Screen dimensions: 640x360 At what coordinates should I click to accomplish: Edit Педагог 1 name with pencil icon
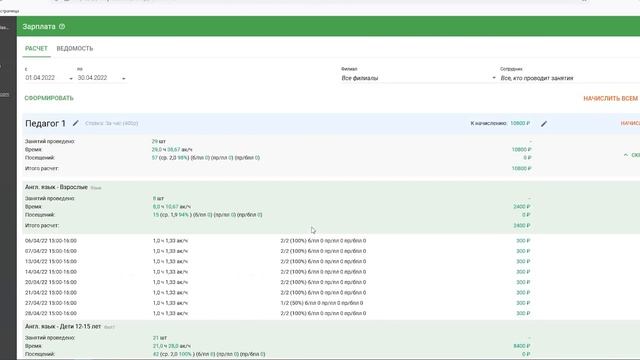click(x=76, y=123)
